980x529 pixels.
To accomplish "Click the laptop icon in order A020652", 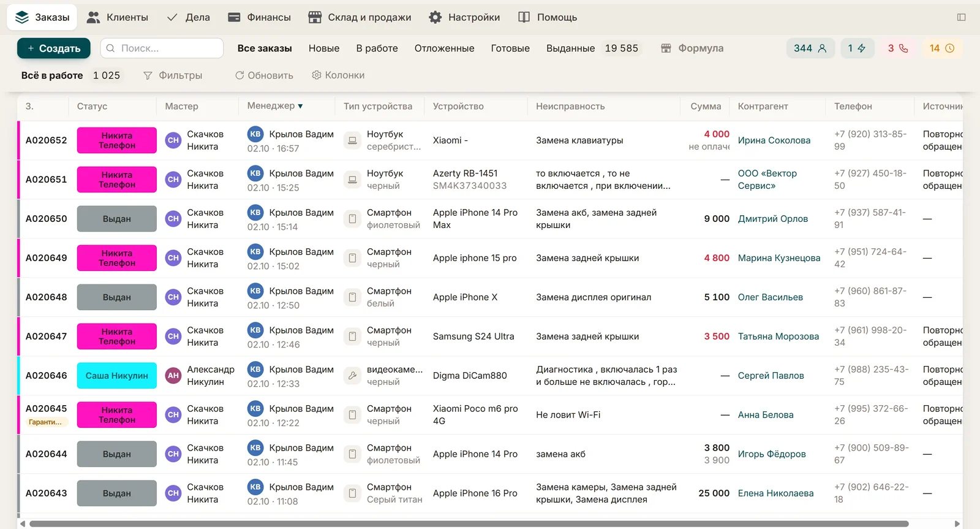I will point(352,140).
